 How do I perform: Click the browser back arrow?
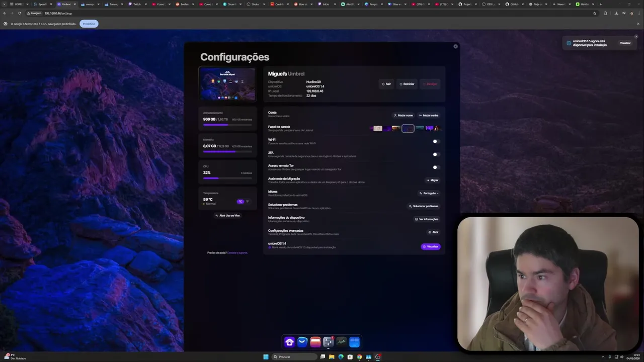tap(5, 13)
